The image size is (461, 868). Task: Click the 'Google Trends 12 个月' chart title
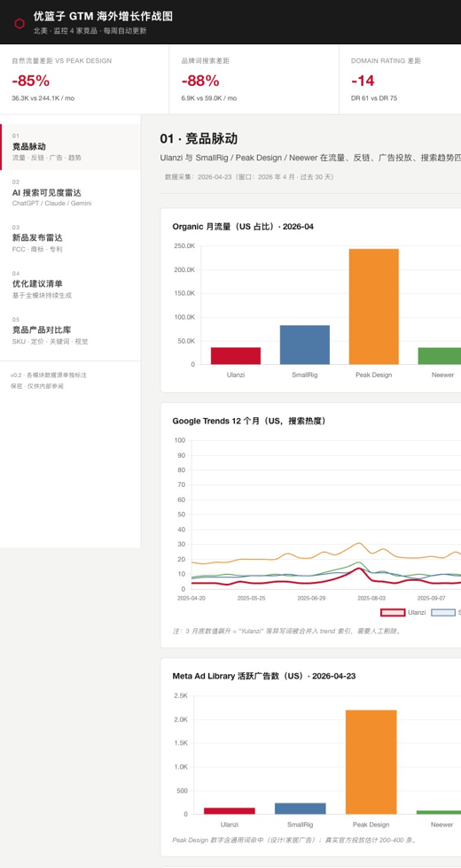tap(250, 421)
